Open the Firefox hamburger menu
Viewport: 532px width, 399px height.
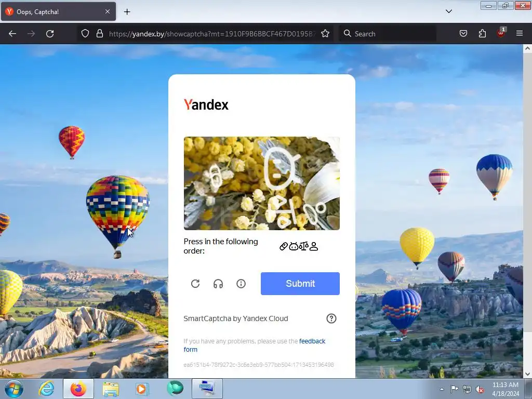(x=520, y=33)
